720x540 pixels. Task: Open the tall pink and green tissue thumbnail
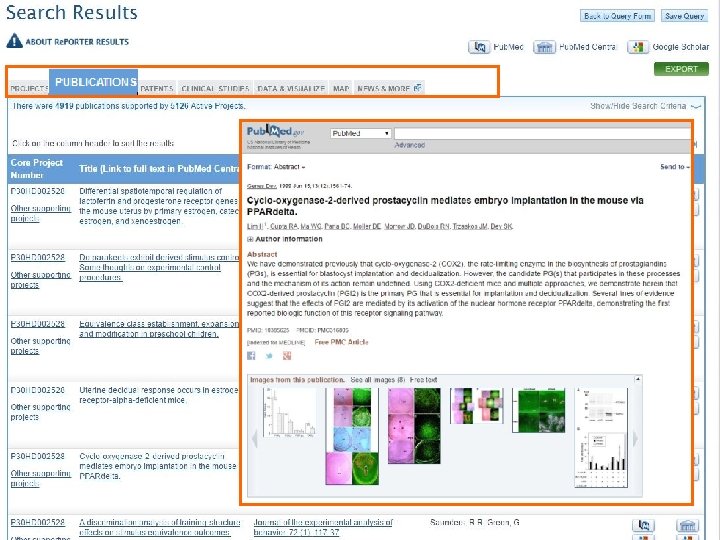[x=352, y=436]
